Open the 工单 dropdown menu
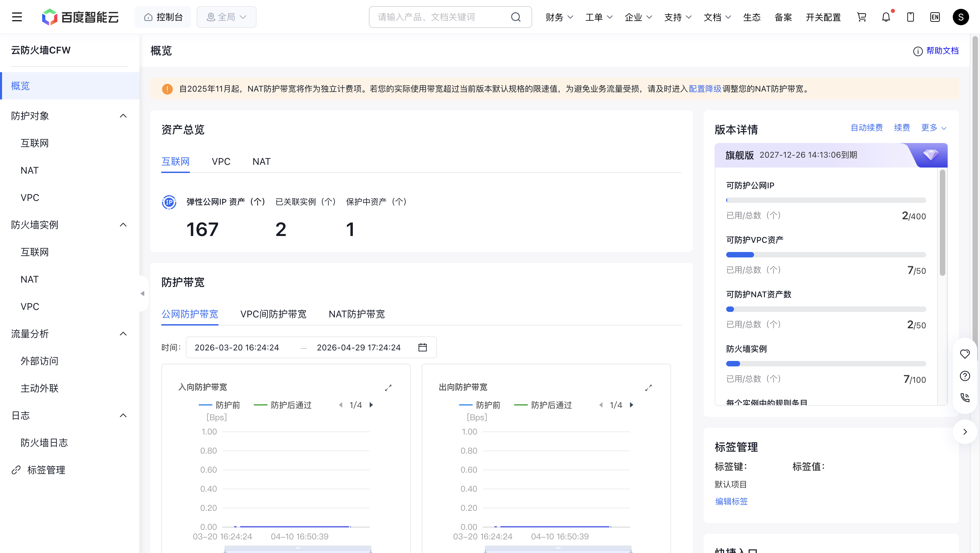Image resolution: width=980 pixels, height=553 pixels. (x=599, y=17)
